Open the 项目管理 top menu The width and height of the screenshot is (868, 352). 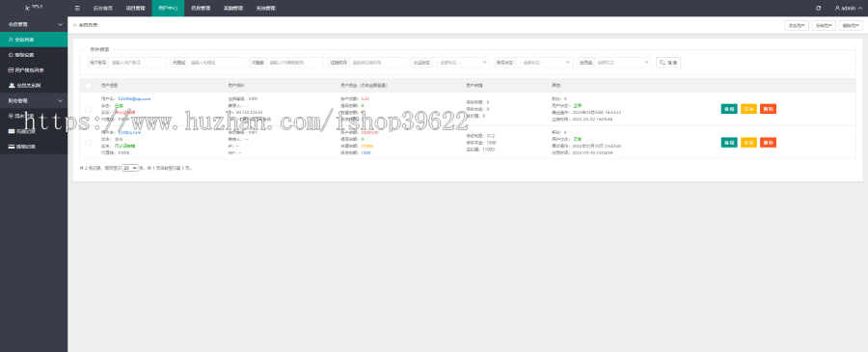click(x=136, y=9)
